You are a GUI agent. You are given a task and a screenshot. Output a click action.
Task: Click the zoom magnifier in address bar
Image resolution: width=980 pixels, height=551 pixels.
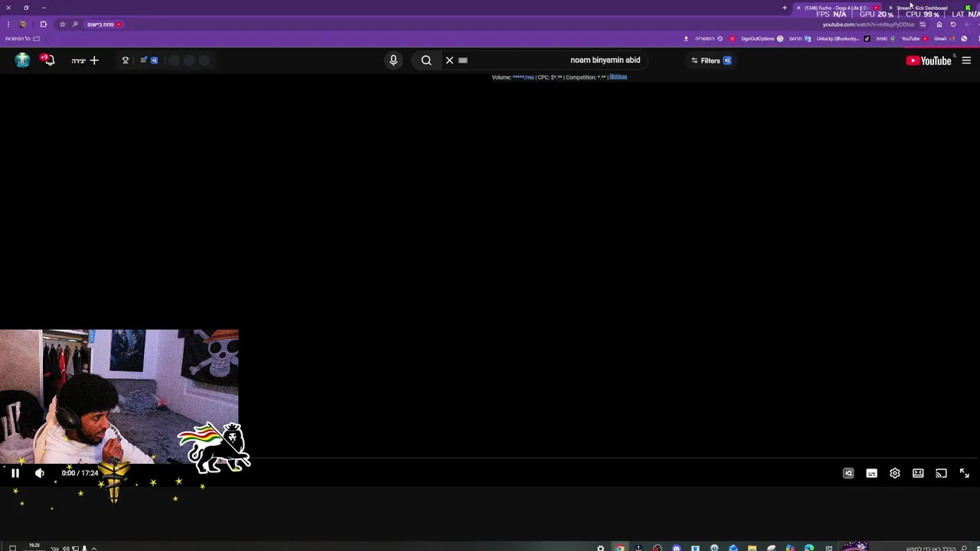74,24
